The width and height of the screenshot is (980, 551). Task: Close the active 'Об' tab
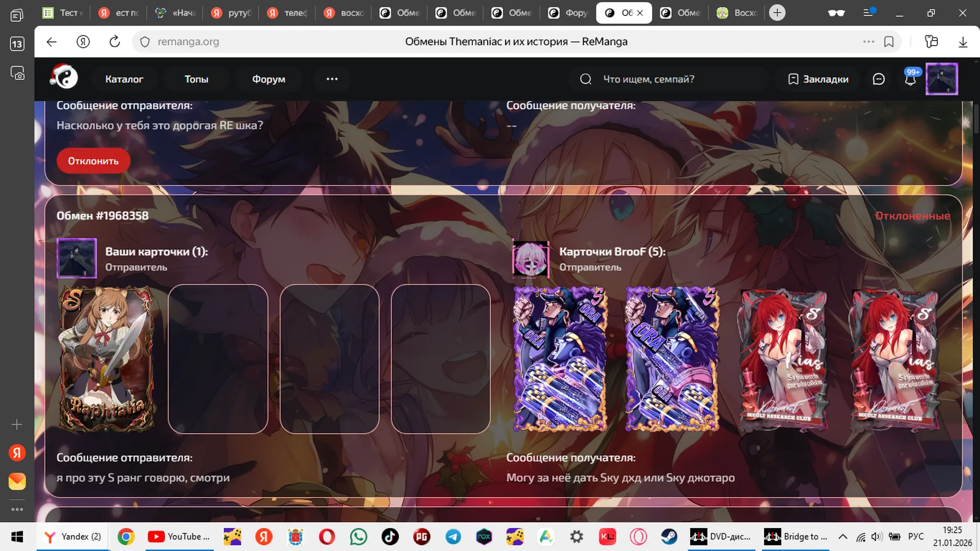[640, 13]
